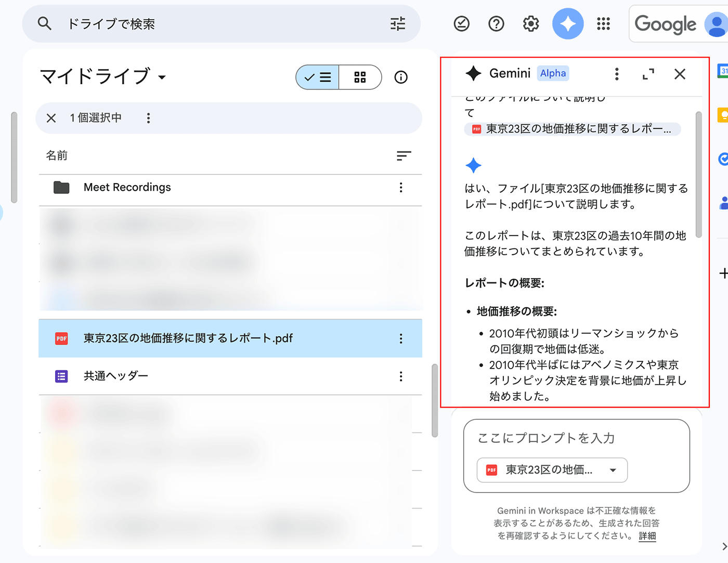Viewport: 728px width, 563px height.
Task: Close the Gemini side panel
Action: pos(680,74)
